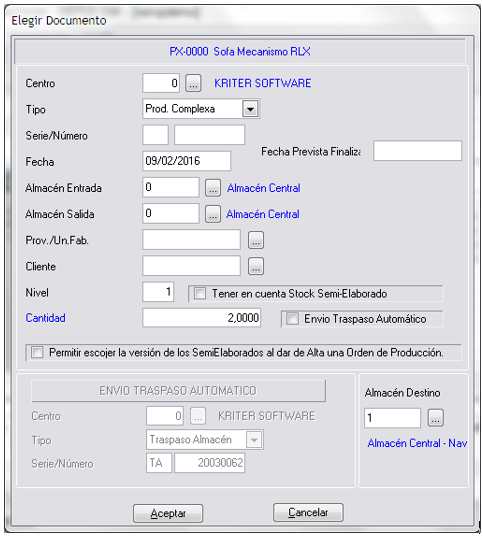The width and height of the screenshot is (483, 536).
Task: Open Prov./Un.Fab. lookup ellipsis button
Action: (x=256, y=240)
